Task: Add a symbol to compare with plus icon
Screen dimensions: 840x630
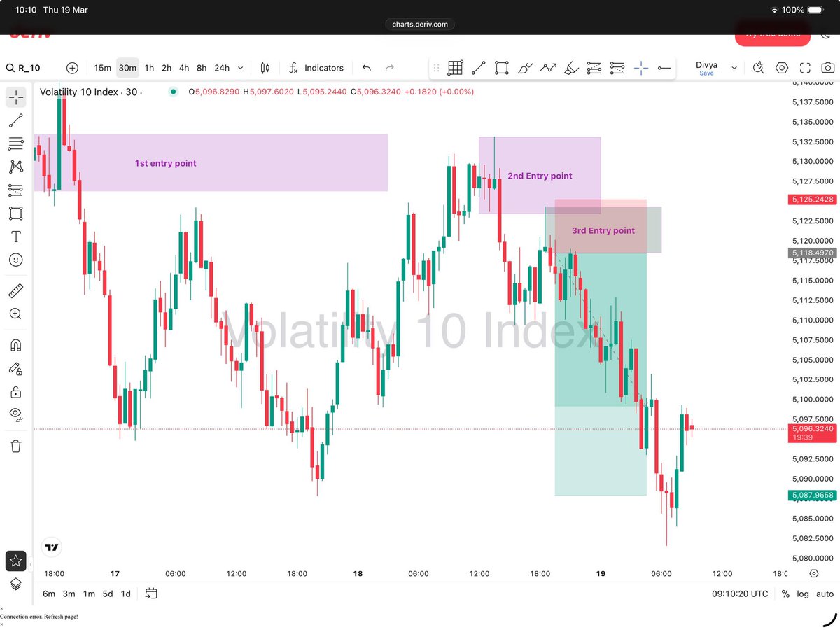Action: click(72, 68)
